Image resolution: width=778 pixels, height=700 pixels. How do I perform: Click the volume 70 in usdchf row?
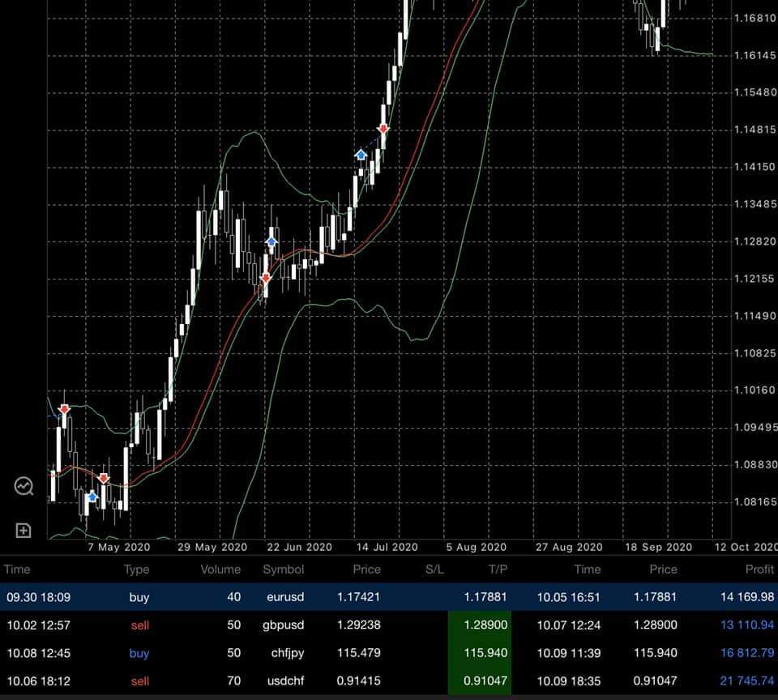pyautogui.click(x=233, y=681)
